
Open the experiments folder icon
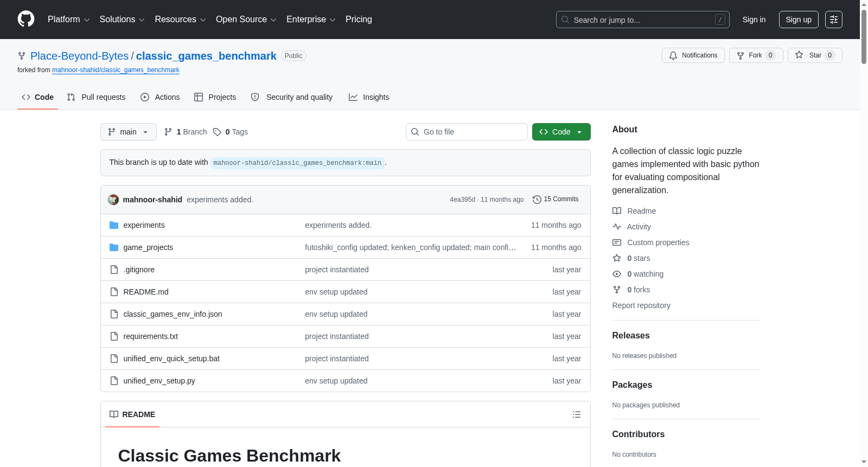click(114, 225)
